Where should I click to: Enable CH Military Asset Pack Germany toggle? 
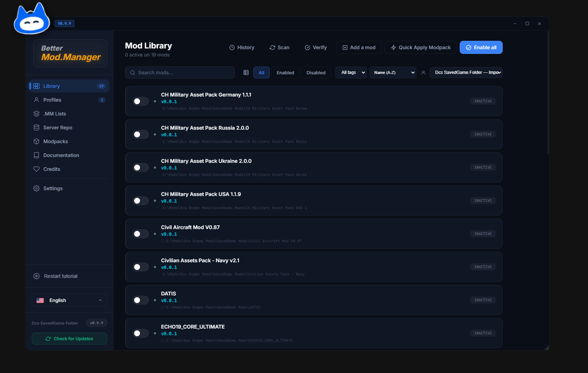(x=141, y=101)
